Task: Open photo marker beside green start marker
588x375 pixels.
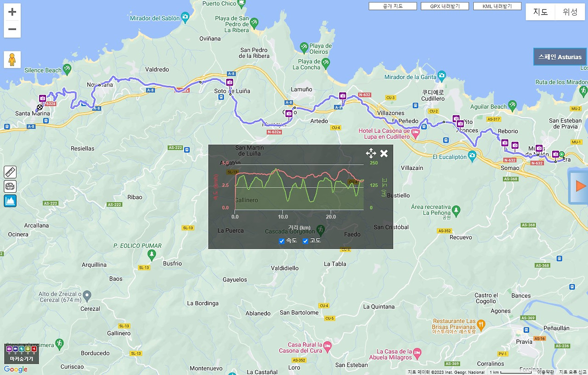Action: coord(555,154)
